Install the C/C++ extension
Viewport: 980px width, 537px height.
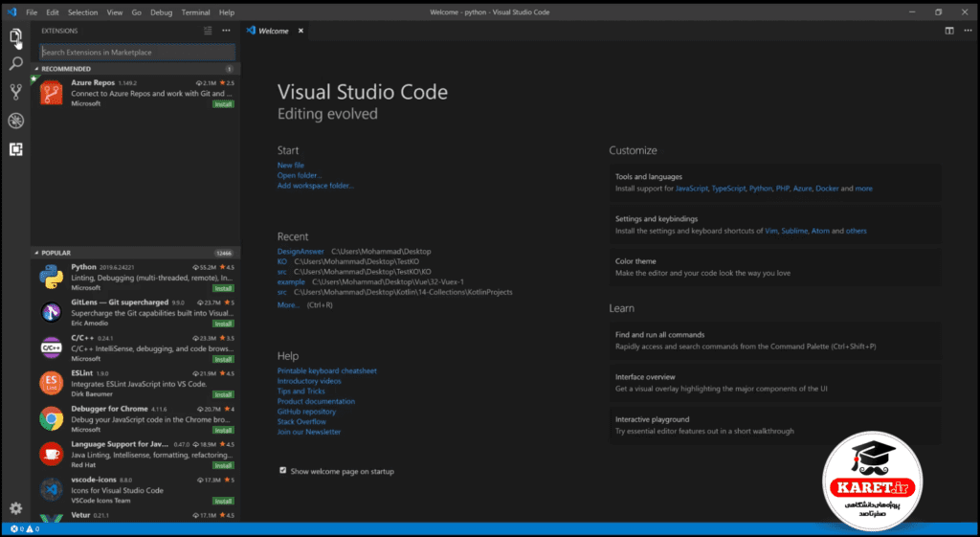click(x=223, y=360)
